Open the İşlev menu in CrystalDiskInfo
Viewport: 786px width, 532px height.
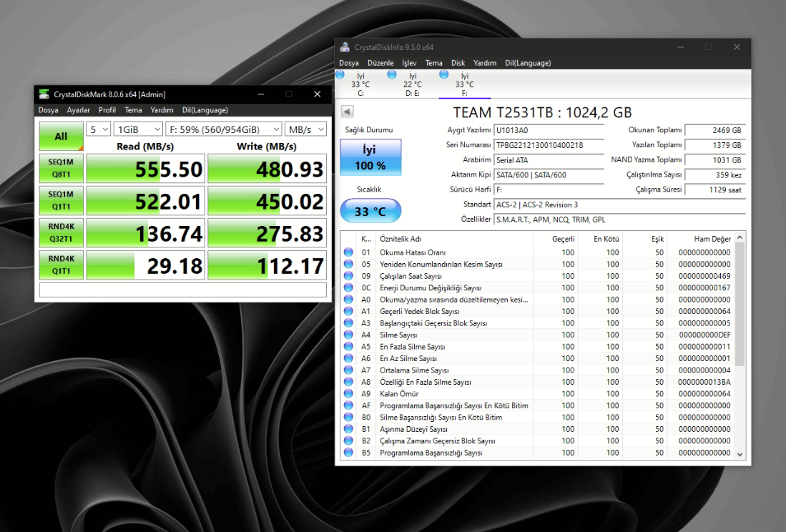tap(409, 63)
